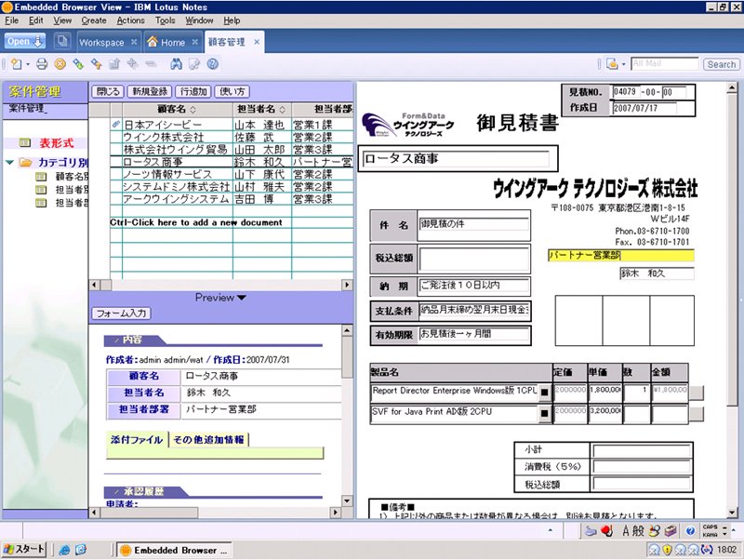Click the IME input mode A般 indicator
The height and width of the screenshot is (560, 744).
[x=633, y=530]
